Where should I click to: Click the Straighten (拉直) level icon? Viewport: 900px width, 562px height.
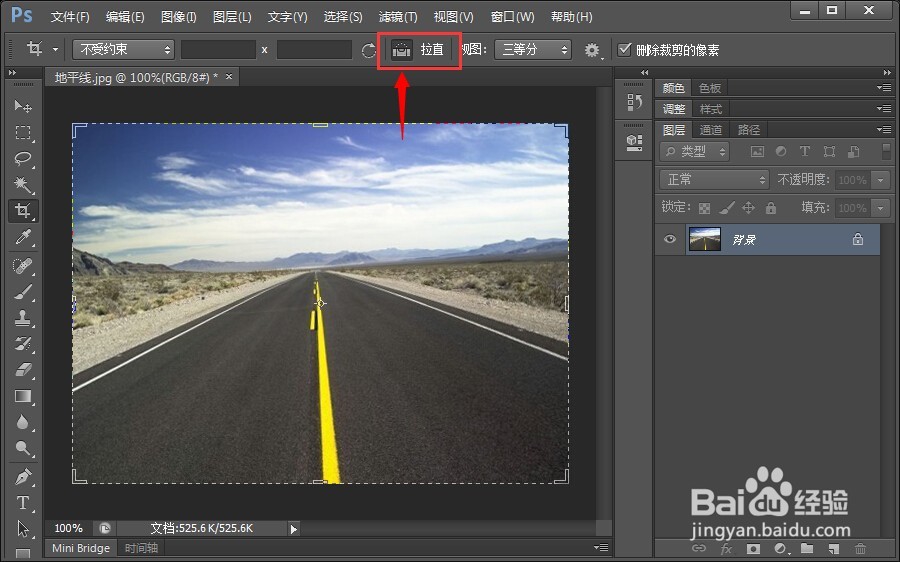(x=401, y=50)
